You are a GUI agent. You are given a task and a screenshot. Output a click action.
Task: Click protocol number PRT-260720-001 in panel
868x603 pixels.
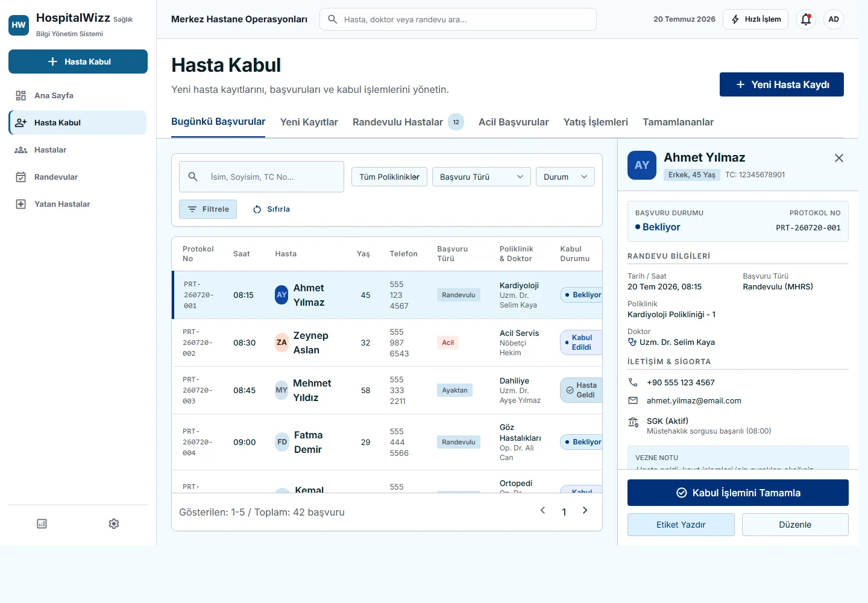click(x=808, y=228)
